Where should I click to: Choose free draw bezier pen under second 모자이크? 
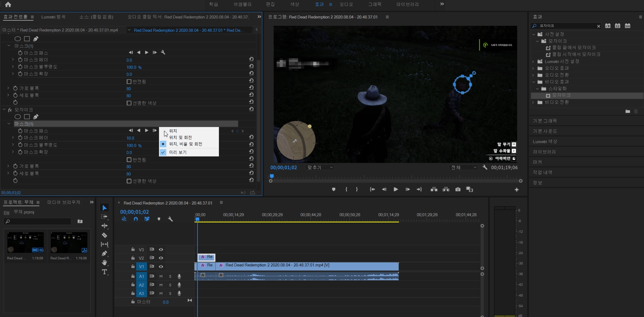click(36, 117)
